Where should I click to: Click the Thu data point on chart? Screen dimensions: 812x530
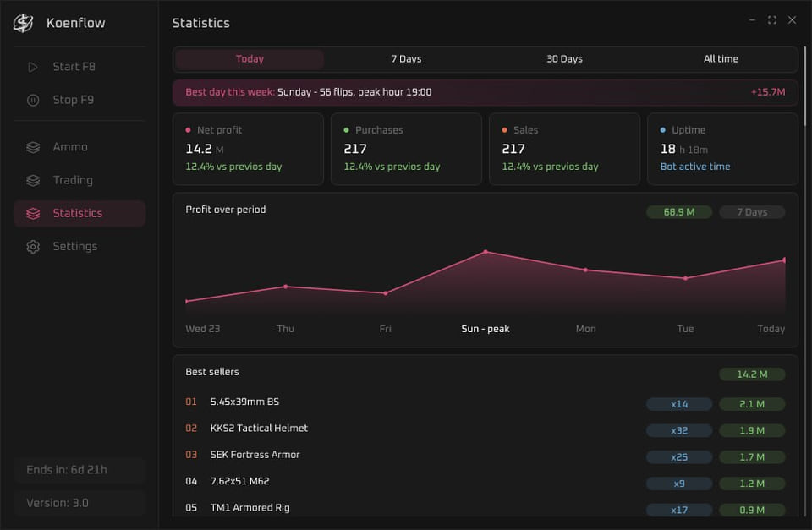[x=285, y=287]
